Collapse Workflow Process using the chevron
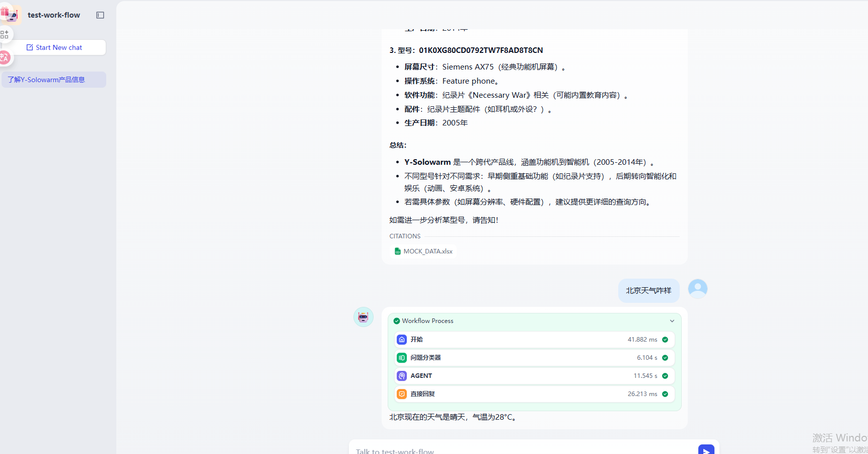 coord(672,321)
